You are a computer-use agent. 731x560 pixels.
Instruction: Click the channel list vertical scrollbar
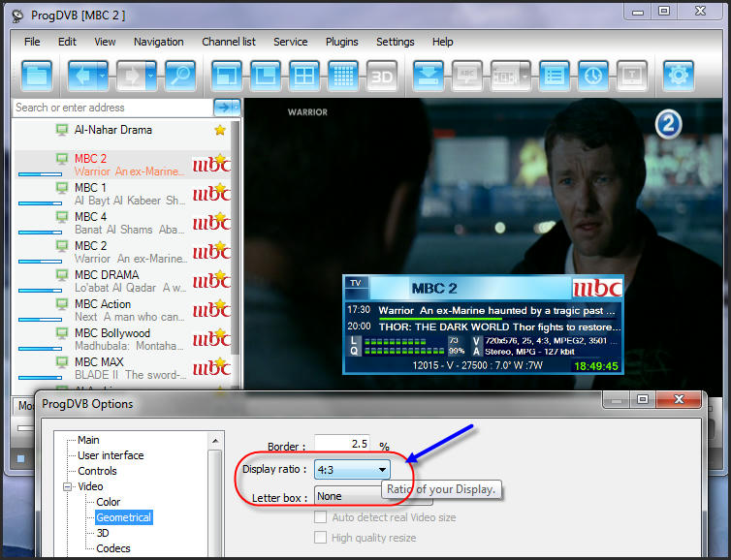pyautogui.click(x=236, y=237)
